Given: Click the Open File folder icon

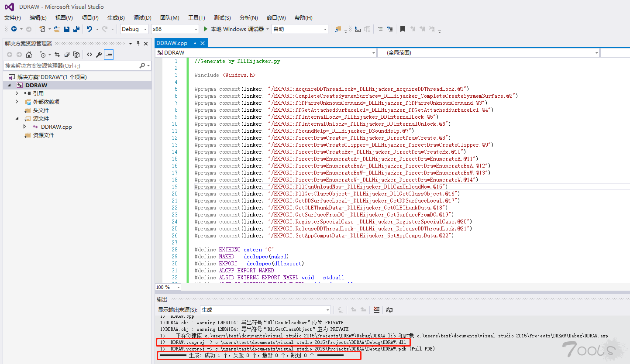Looking at the screenshot, I should tap(57, 29).
